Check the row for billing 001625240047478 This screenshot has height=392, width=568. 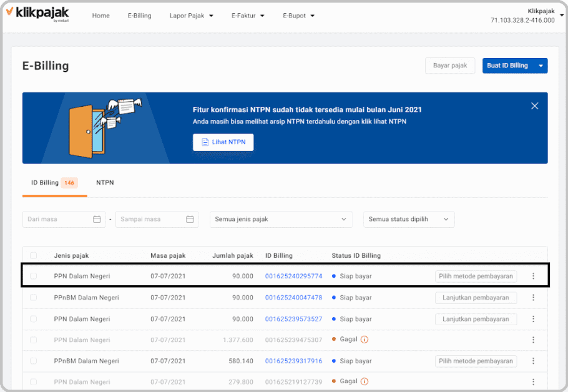click(x=33, y=298)
